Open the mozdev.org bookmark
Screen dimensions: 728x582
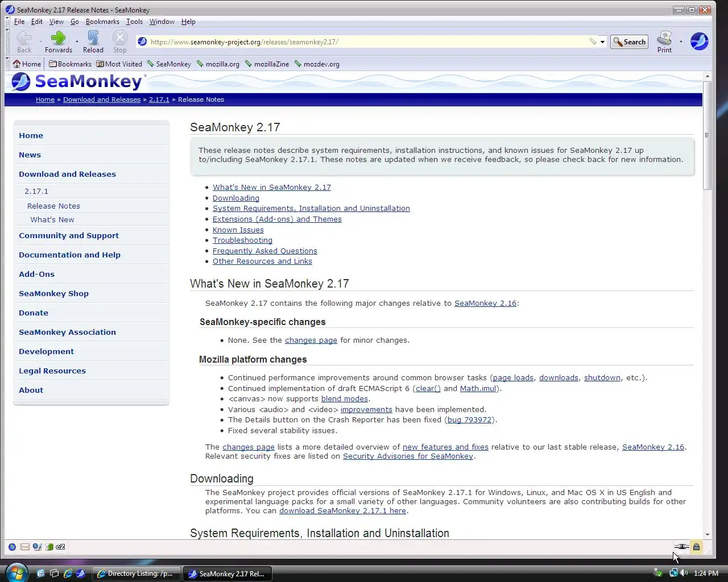317,64
